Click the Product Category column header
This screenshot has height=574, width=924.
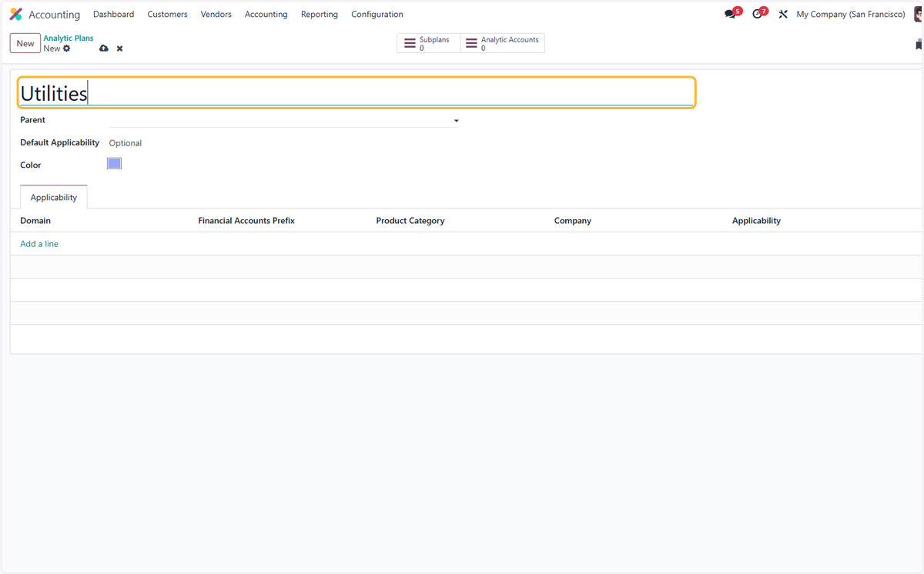(410, 221)
